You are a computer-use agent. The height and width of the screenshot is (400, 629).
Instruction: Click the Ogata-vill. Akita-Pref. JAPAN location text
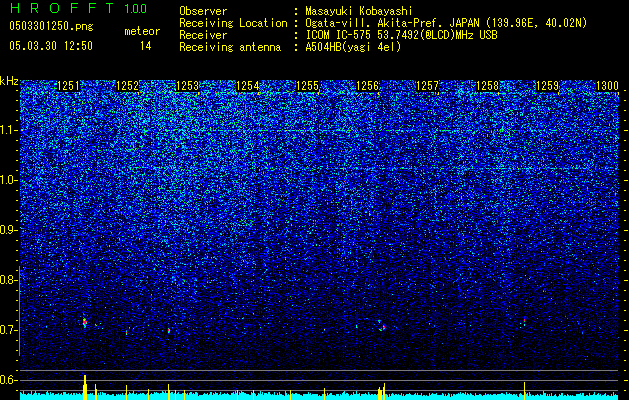tap(446, 23)
